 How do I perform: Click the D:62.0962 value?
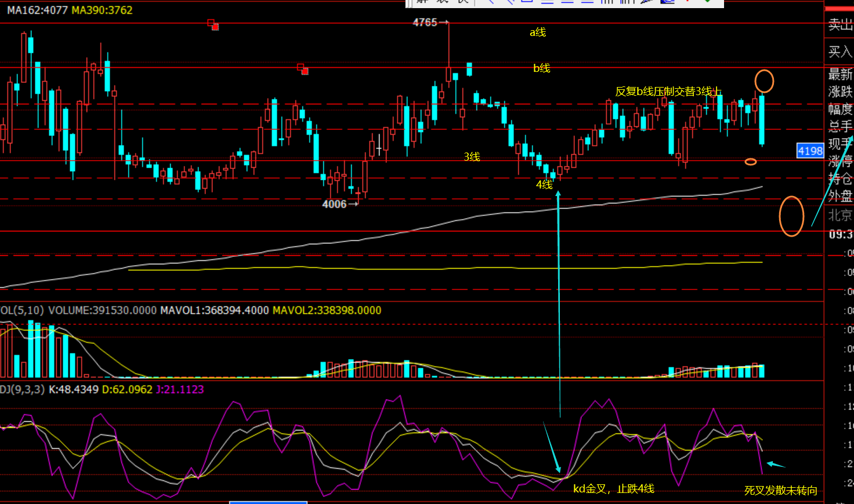click(127, 389)
